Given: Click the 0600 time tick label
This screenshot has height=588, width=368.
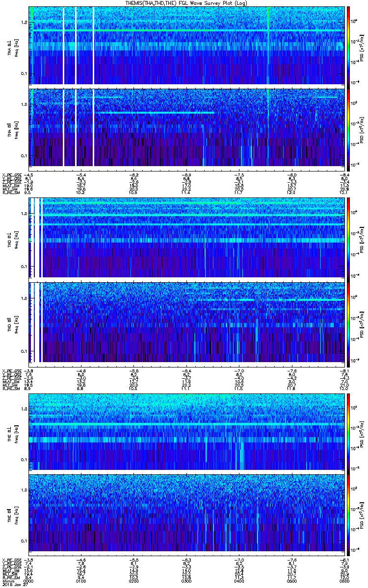Looking at the screenshot, I should coord(343,581).
